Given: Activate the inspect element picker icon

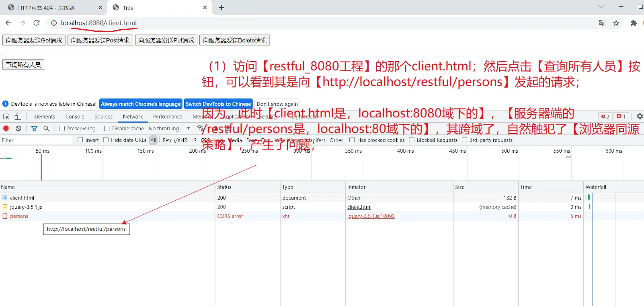Looking at the screenshot, I should (x=6, y=117).
